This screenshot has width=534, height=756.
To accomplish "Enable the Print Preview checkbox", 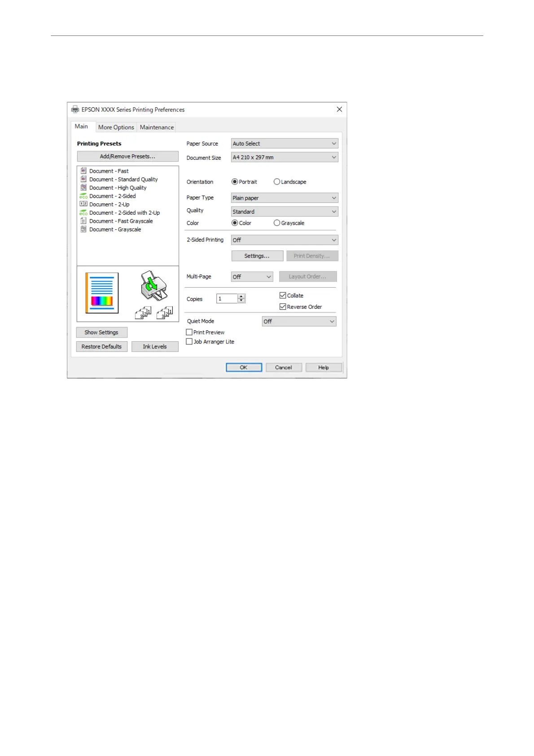I will point(189,332).
